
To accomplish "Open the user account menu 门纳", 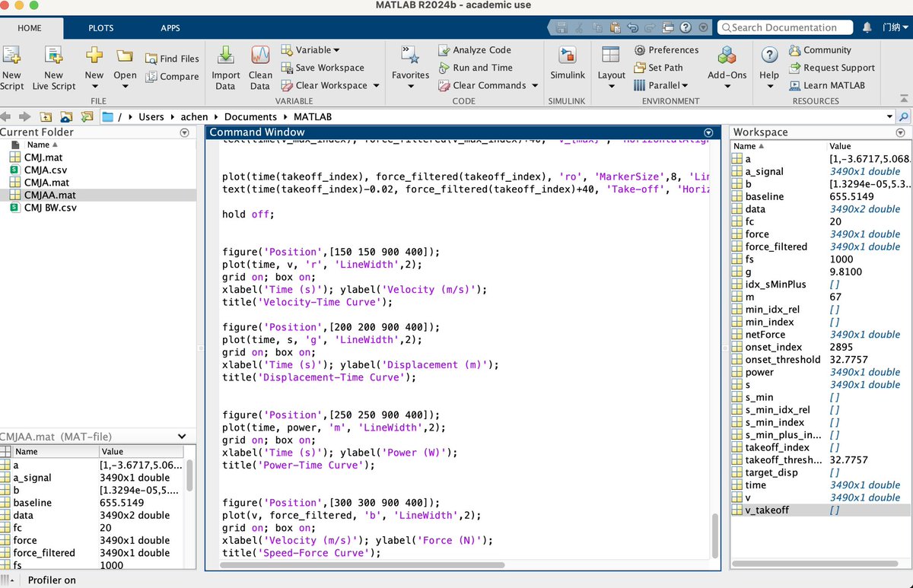I will click(x=895, y=27).
